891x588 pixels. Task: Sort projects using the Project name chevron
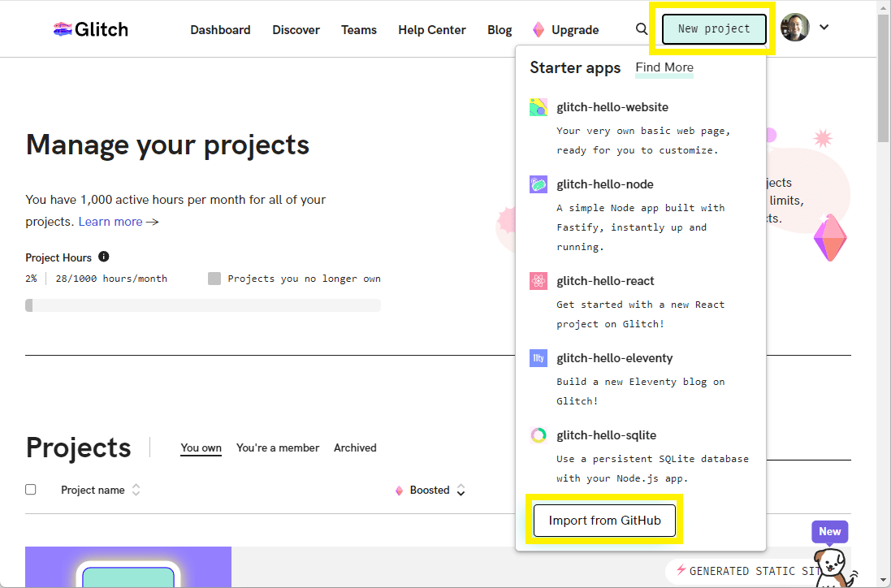(x=136, y=490)
